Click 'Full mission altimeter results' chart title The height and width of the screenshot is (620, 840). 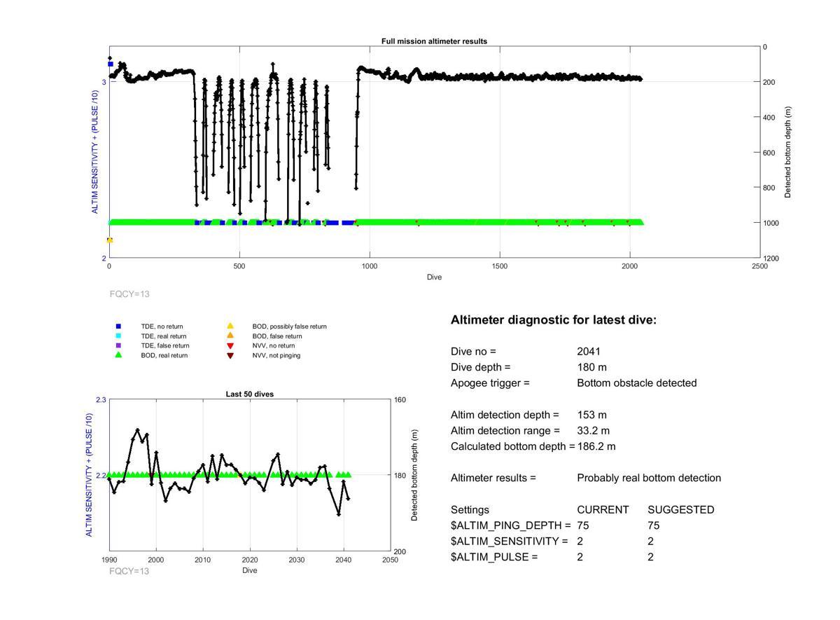tap(434, 41)
